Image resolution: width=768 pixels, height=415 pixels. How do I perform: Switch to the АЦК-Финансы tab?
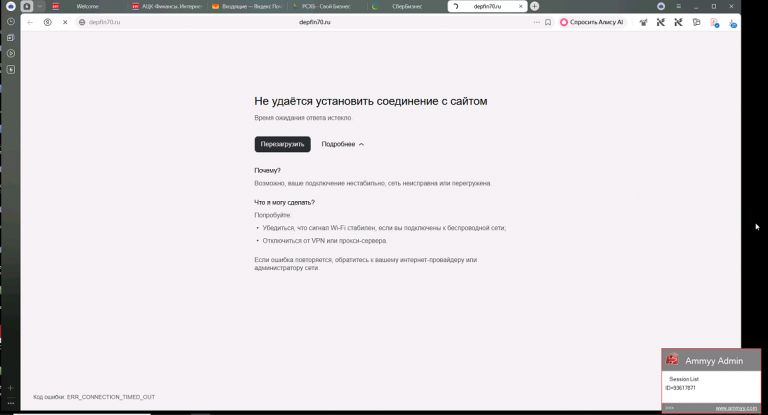(x=167, y=6)
